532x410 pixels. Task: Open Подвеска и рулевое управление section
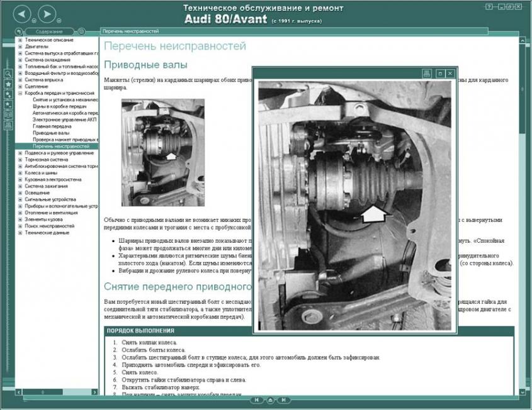click(x=59, y=153)
